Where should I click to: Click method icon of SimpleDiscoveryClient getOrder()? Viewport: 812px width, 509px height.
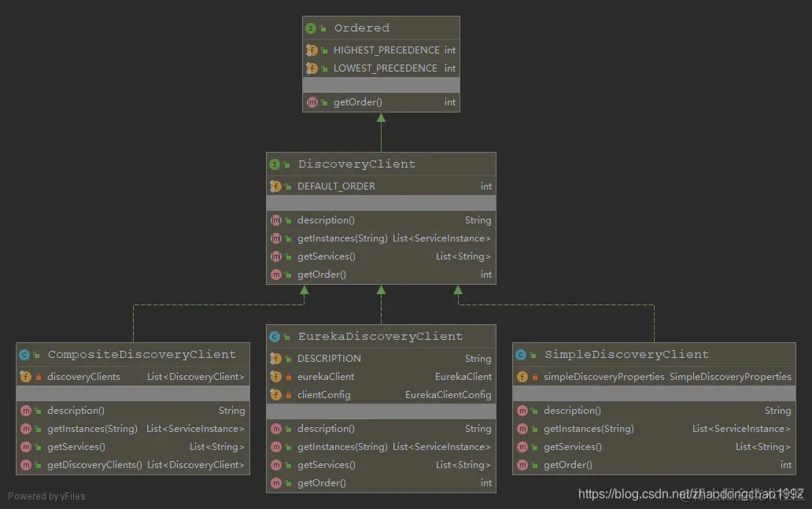(x=522, y=465)
